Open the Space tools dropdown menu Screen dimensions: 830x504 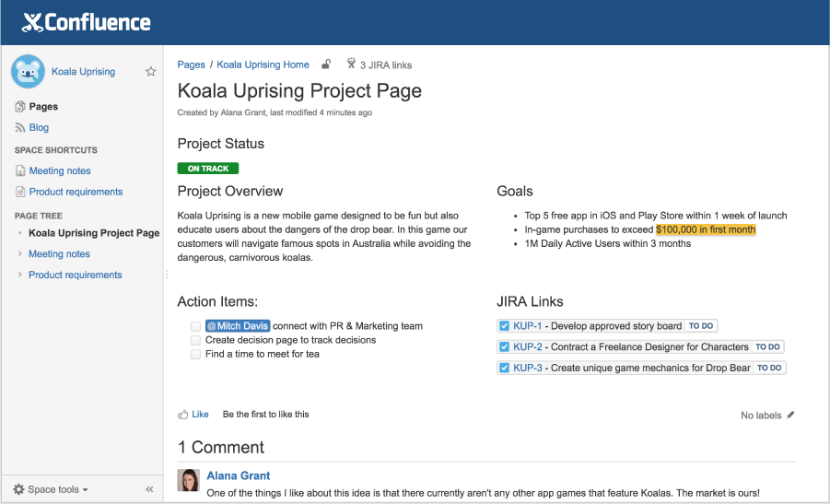(57, 489)
